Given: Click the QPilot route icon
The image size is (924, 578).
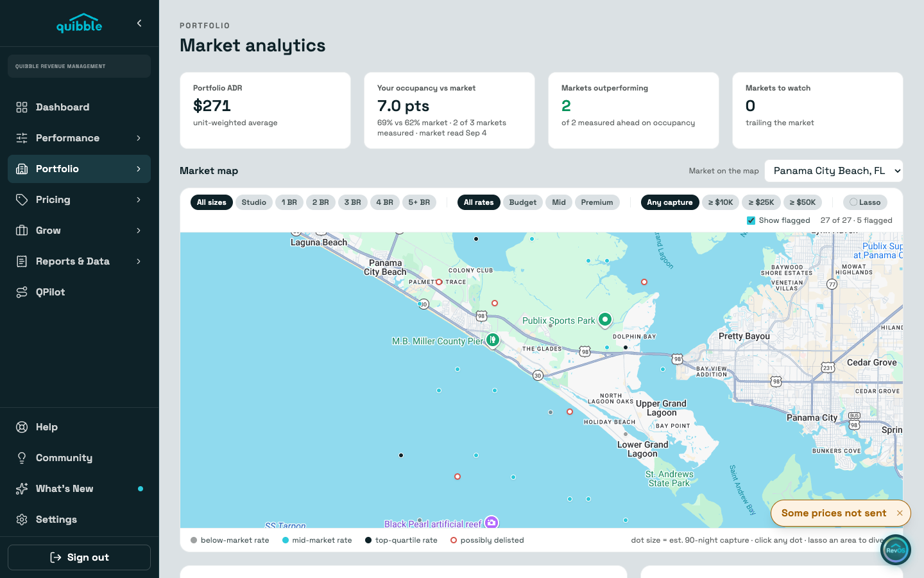Looking at the screenshot, I should point(22,292).
